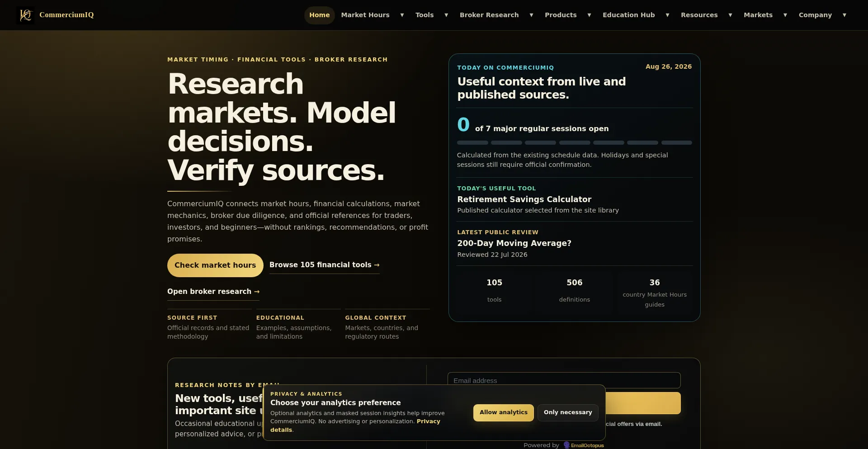
Task: Click Allow analytics in privacy banner
Action: click(503, 412)
